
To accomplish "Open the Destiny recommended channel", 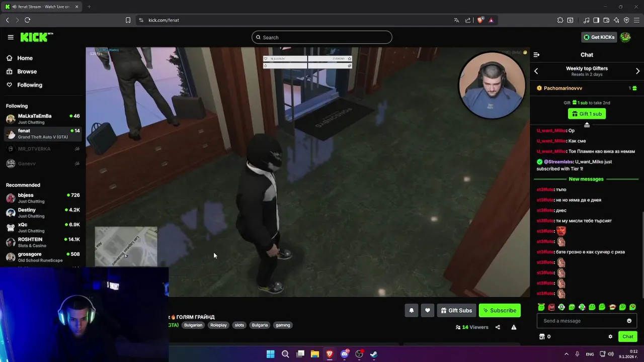I will 43,213.
